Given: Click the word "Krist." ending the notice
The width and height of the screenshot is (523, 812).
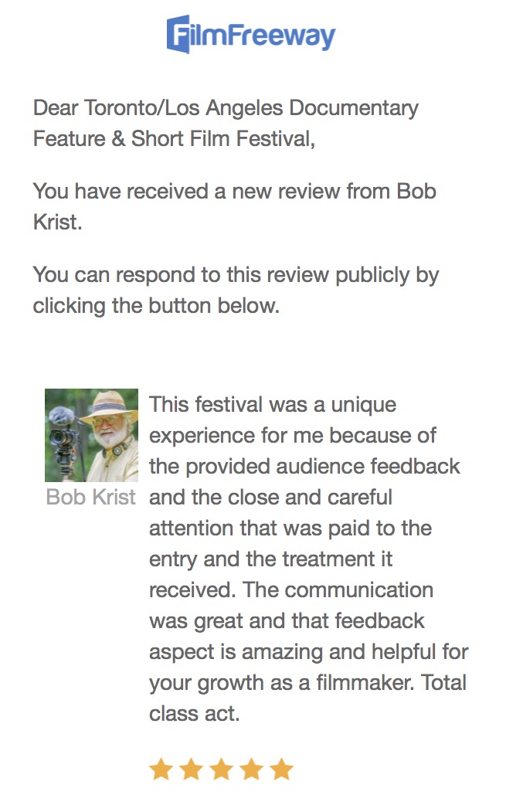Looking at the screenshot, I should [57, 223].
